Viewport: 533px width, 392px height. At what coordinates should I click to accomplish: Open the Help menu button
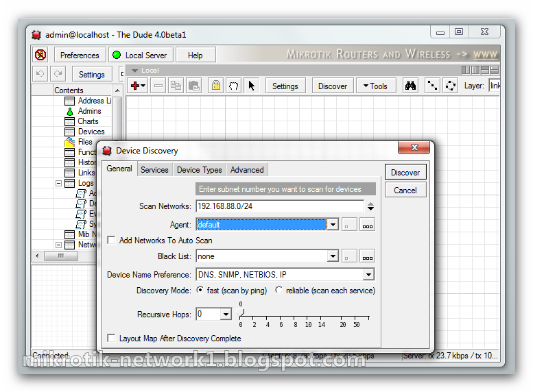195,55
